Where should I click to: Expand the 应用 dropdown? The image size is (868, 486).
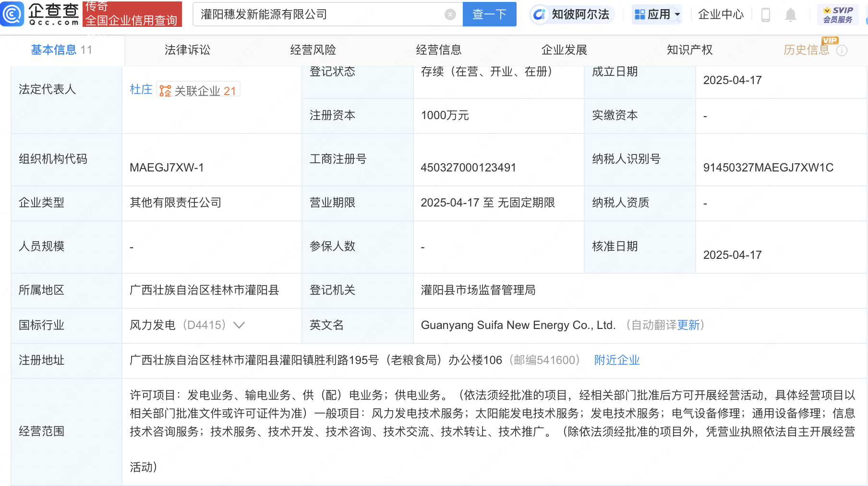coord(657,14)
